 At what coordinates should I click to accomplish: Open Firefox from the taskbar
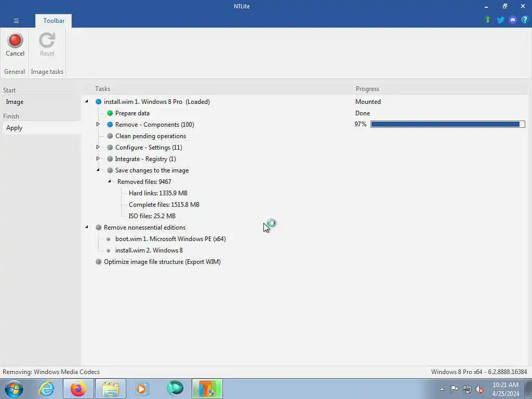78,389
